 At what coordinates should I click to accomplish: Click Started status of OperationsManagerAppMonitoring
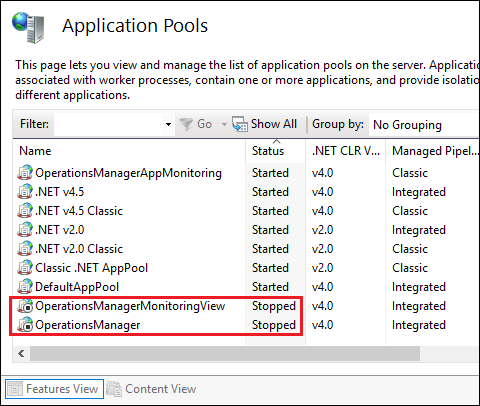pos(270,173)
